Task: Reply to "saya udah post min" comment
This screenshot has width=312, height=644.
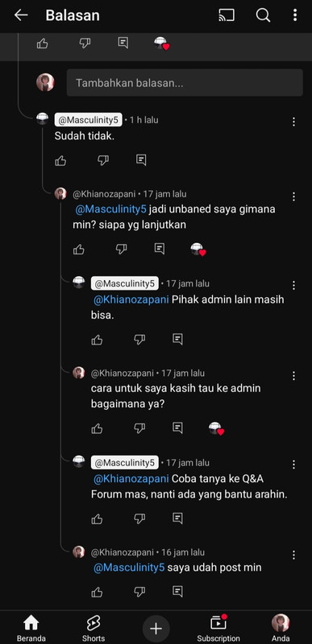Action: click(x=177, y=592)
